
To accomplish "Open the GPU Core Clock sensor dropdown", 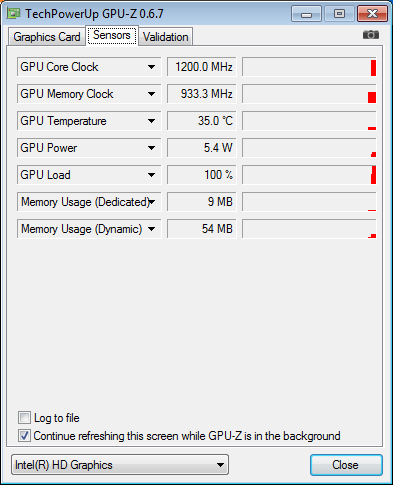I will tap(89, 67).
